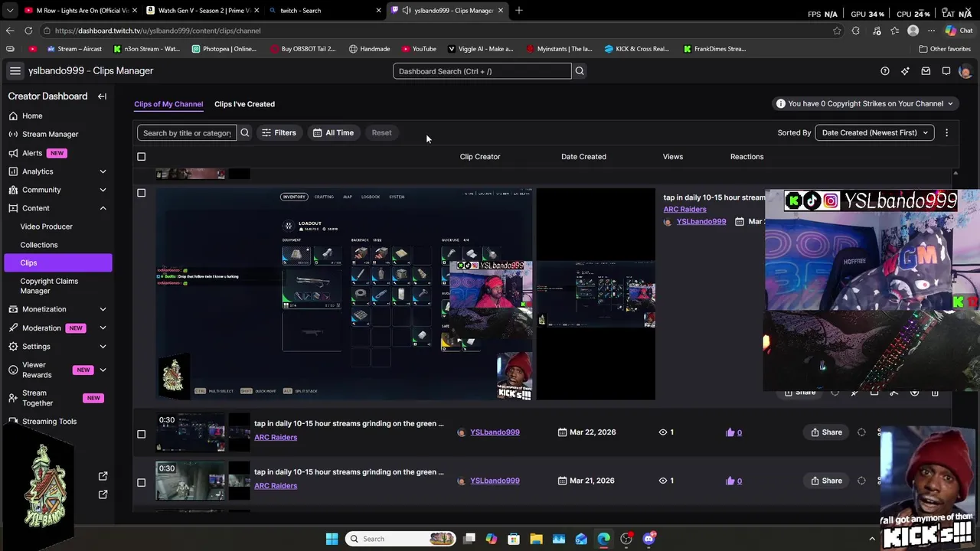Sort by the Views column header
Viewport: 980px width, 551px height.
(x=673, y=157)
